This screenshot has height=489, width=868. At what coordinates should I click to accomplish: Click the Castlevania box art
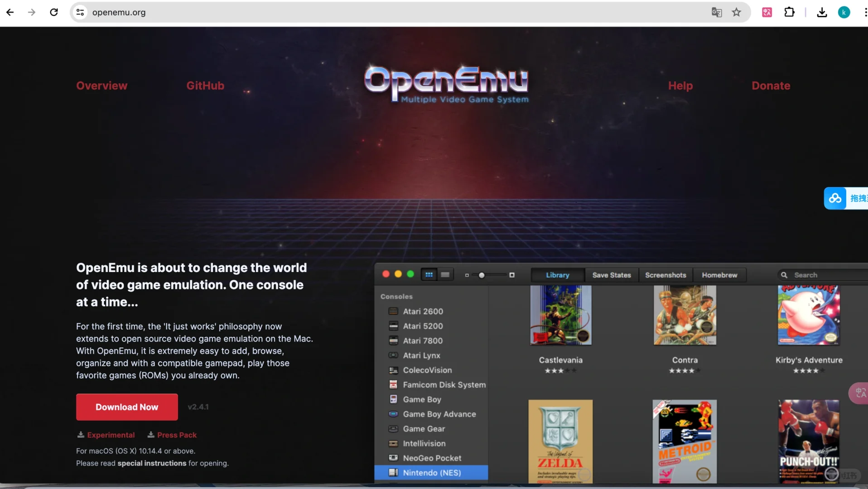(560, 315)
